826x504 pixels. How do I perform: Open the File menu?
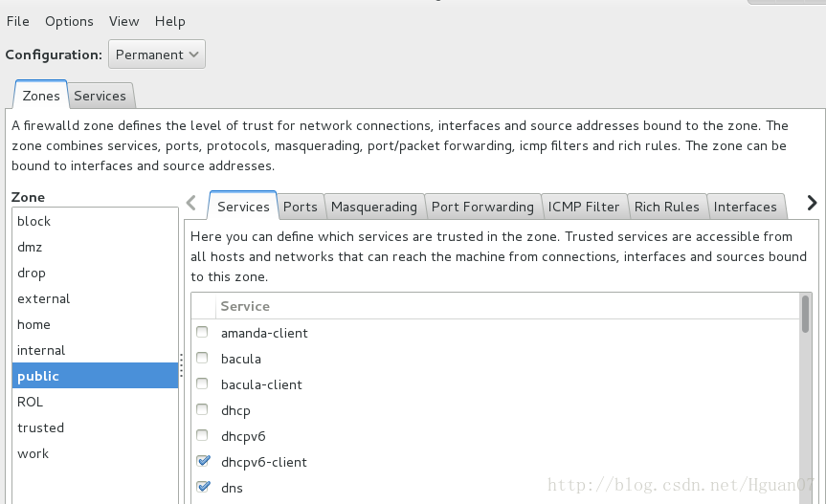(18, 22)
